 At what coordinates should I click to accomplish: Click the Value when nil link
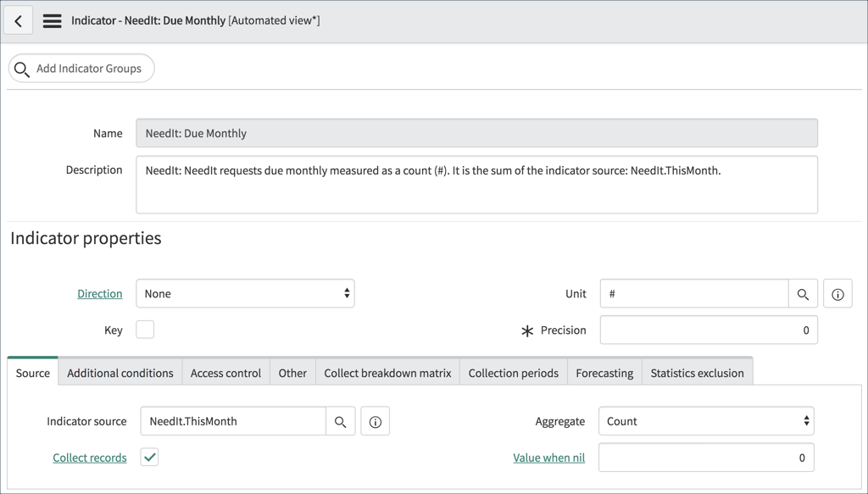coord(548,458)
